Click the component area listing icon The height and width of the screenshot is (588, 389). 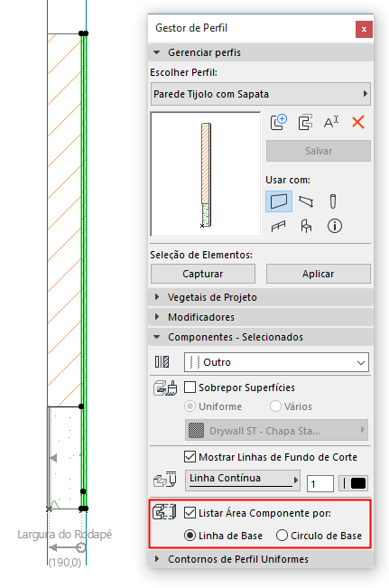coord(165,512)
